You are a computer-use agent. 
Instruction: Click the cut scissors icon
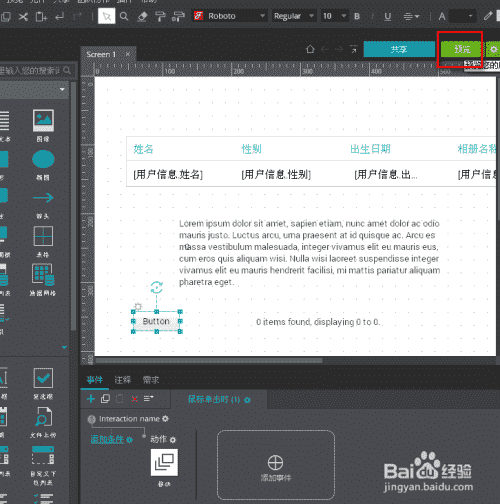[23, 16]
